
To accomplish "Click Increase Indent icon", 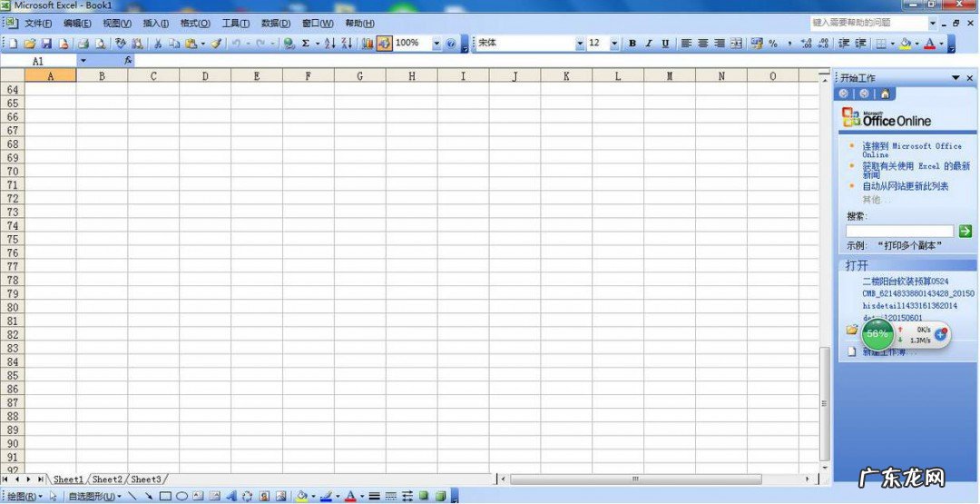I will coord(860,44).
